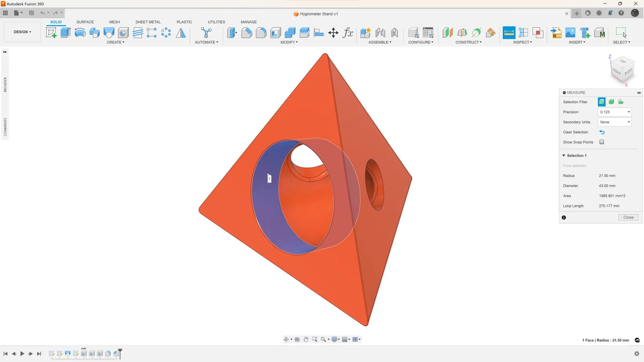Clear the measure selection
644x362 pixels.
[x=602, y=132]
